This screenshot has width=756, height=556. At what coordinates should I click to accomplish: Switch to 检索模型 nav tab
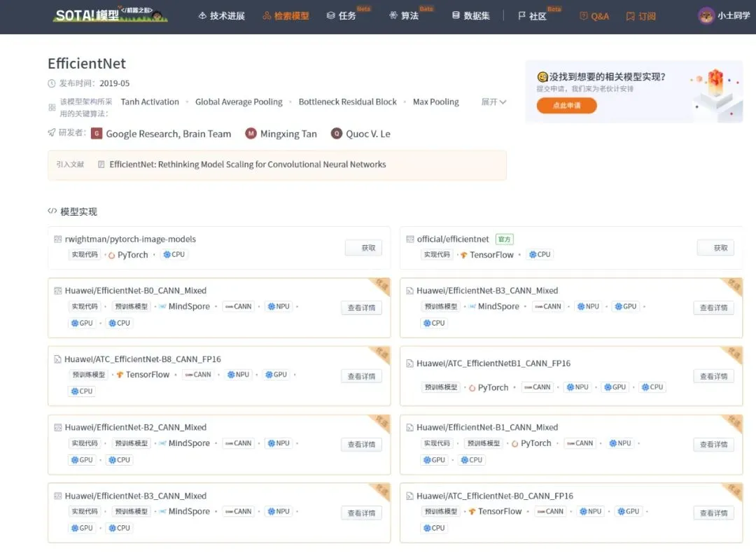coord(286,16)
